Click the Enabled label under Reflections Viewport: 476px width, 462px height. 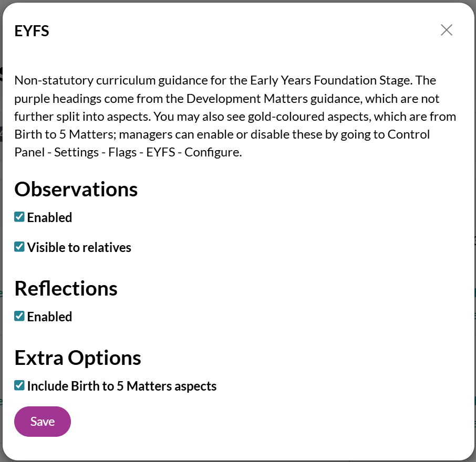pyautogui.click(x=49, y=317)
